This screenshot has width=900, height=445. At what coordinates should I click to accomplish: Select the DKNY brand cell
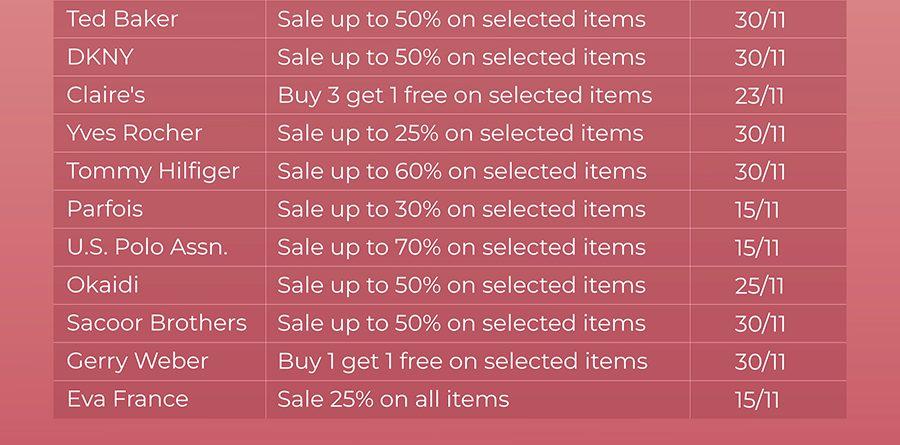click(160, 57)
